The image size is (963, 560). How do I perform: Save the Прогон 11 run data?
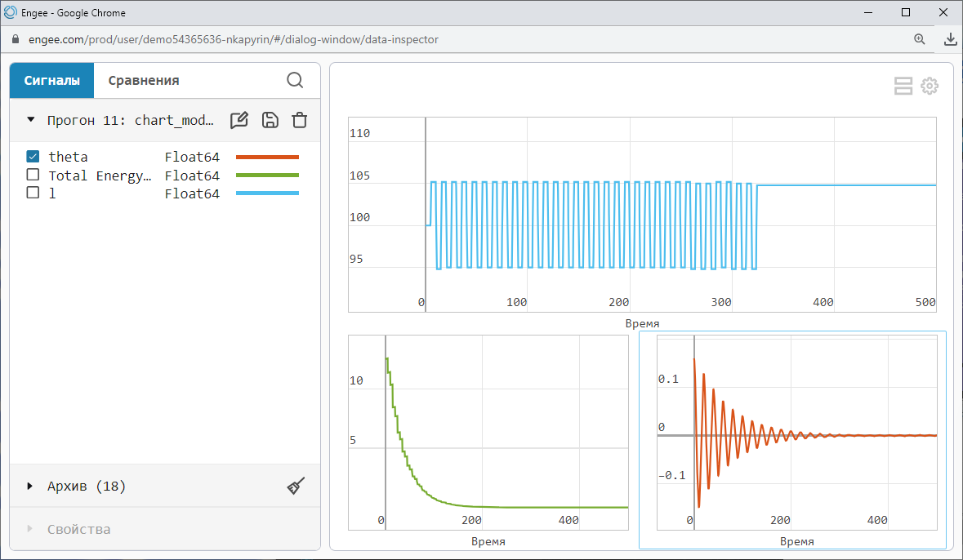270,120
